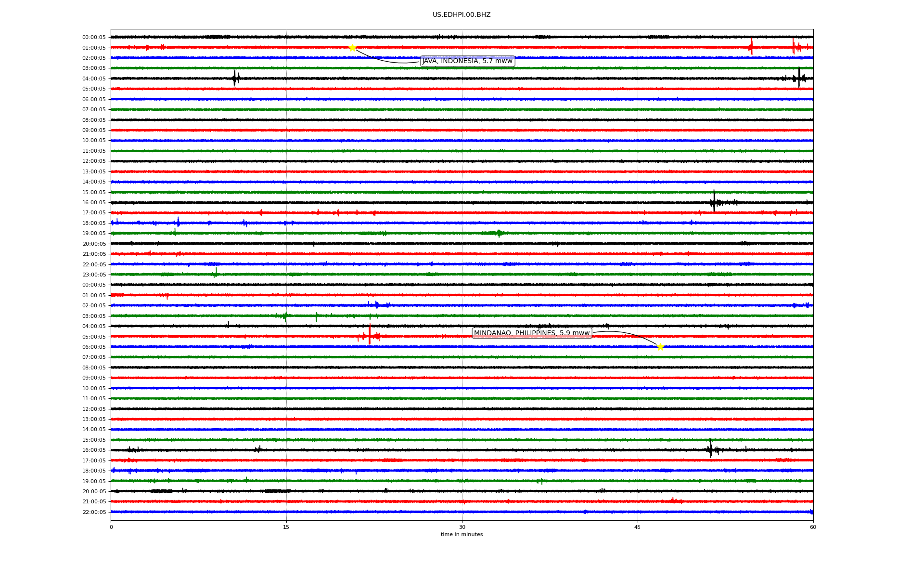Click the 30 tick label on x-axis
The image size is (924, 578).
pyautogui.click(x=462, y=527)
